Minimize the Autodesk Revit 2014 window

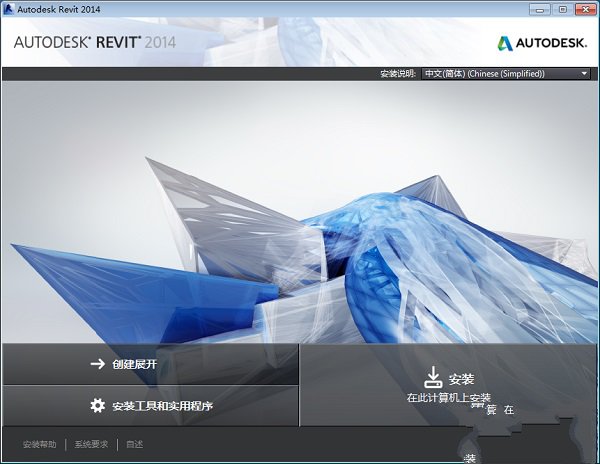pyautogui.click(x=540, y=9)
